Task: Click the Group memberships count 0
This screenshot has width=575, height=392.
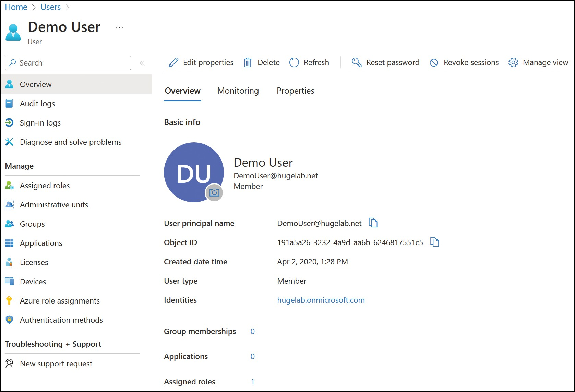Action: (x=253, y=331)
